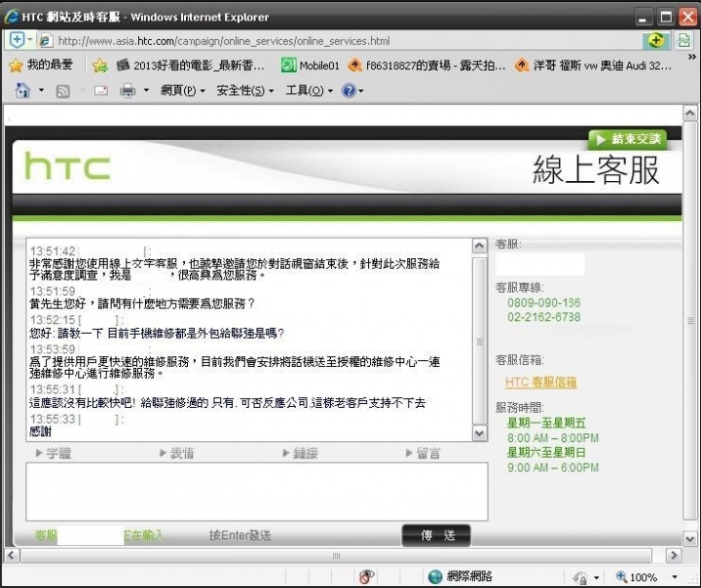Click hotline number 0809-090-136
The width and height of the screenshot is (701, 588).
coord(543,303)
